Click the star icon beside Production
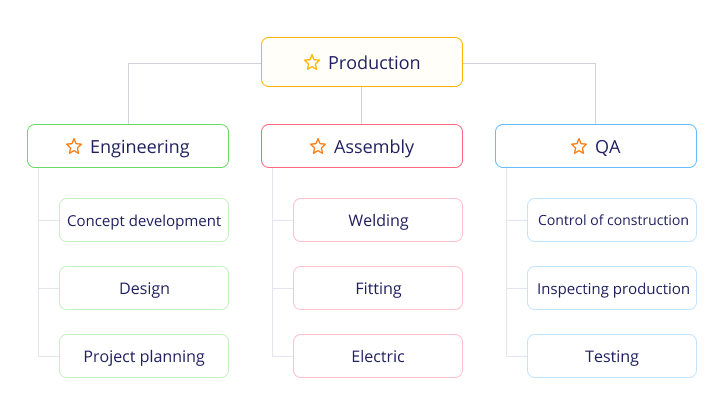The height and width of the screenshot is (418, 724). click(312, 62)
